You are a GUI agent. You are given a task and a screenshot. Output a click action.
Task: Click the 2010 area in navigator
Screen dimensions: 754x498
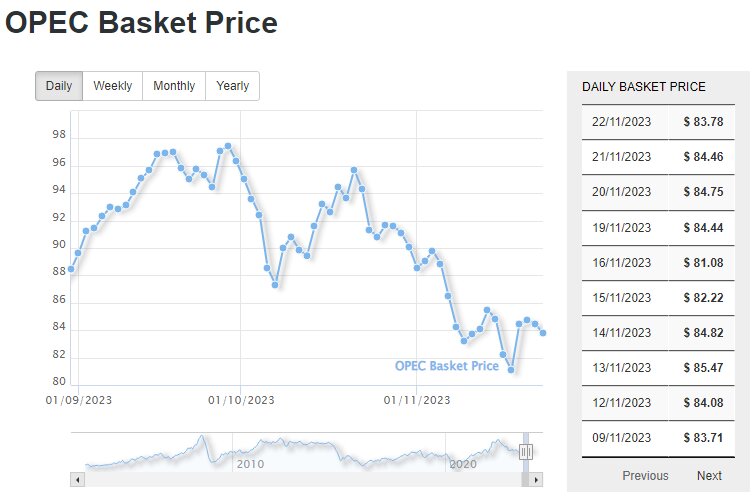249,464
